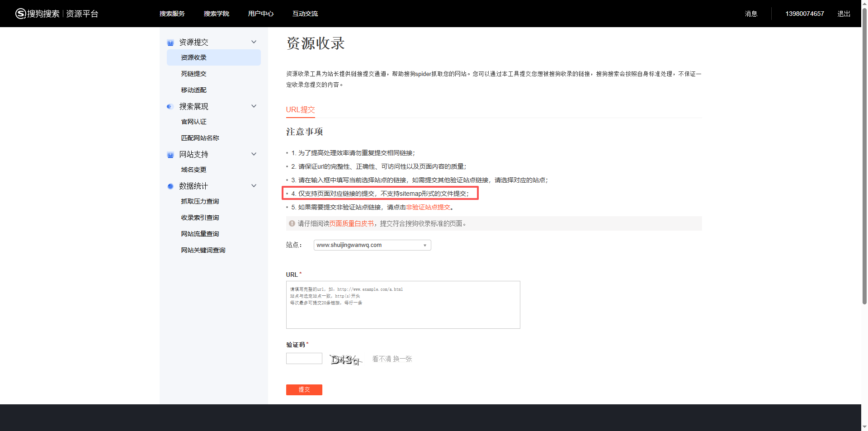Viewport: 868px width, 431px height.
Task: Click the 资源提交 section icon
Action: 170,43
